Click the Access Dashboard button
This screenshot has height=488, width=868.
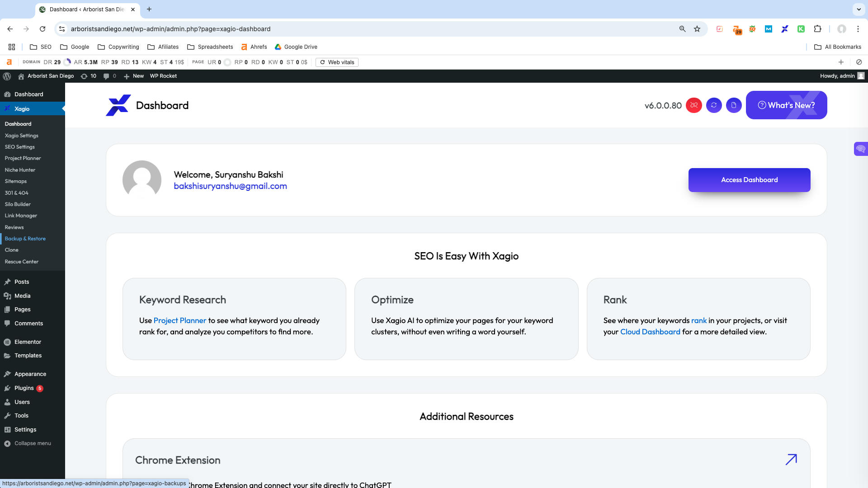pyautogui.click(x=749, y=180)
